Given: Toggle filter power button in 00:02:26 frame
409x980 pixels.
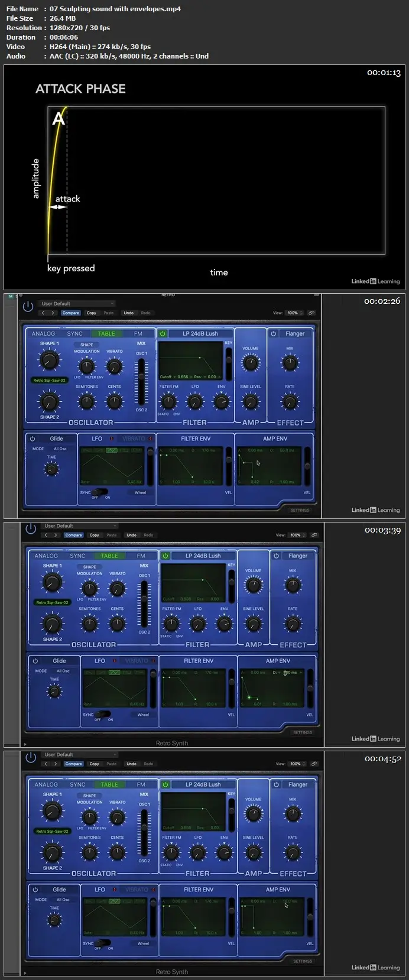Looking at the screenshot, I should (x=163, y=333).
